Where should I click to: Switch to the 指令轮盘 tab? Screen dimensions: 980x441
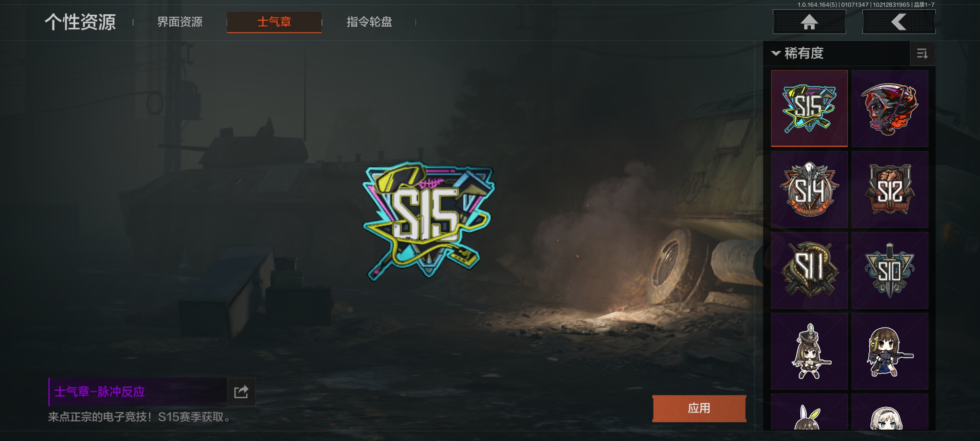point(369,22)
